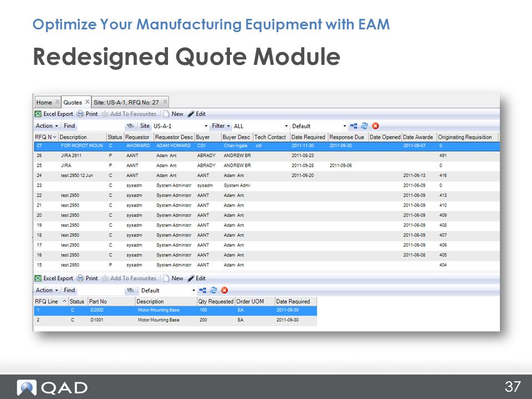Click the sort arrow on the RFQ Line column header
532x399 pixels.
64,301
